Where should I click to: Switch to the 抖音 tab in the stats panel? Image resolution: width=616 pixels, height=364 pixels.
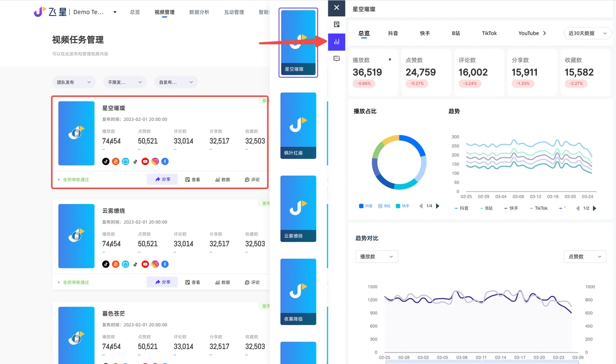(x=393, y=33)
